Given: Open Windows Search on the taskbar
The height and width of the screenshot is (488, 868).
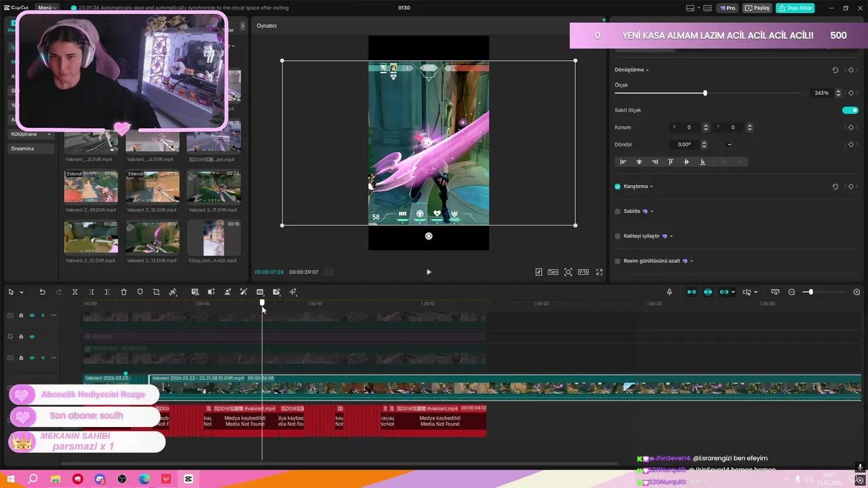Looking at the screenshot, I should point(33,479).
